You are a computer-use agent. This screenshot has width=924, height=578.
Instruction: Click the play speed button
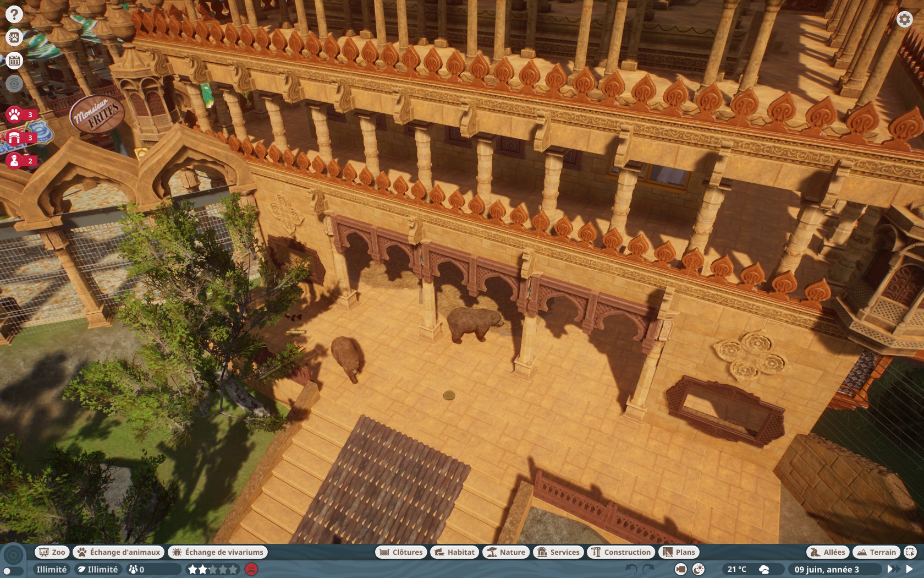[x=910, y=569]
